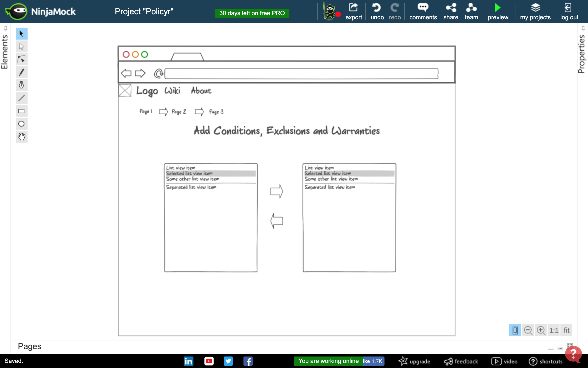Click the move-left arrow between lists

277,221
